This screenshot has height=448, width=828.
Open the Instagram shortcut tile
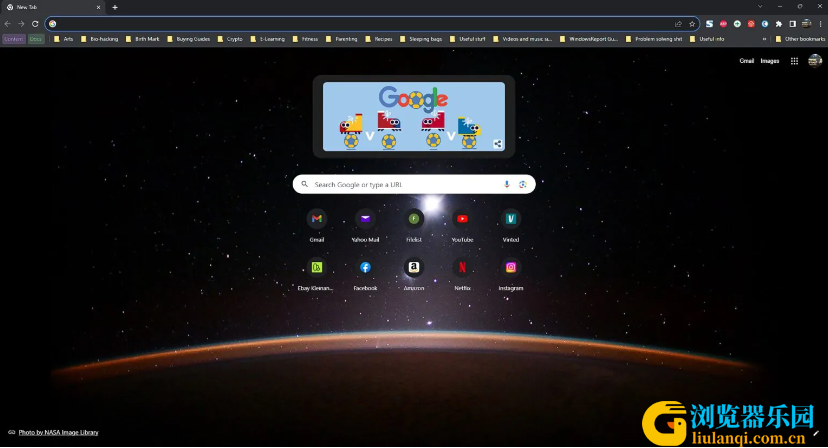pyautogui.click(x=511, y=274)
